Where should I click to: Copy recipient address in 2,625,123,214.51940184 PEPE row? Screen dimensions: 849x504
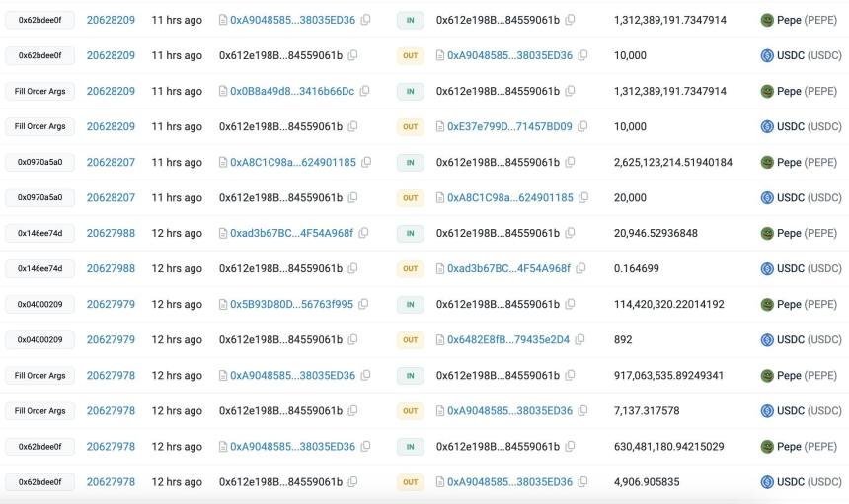(x=571, y=162)
